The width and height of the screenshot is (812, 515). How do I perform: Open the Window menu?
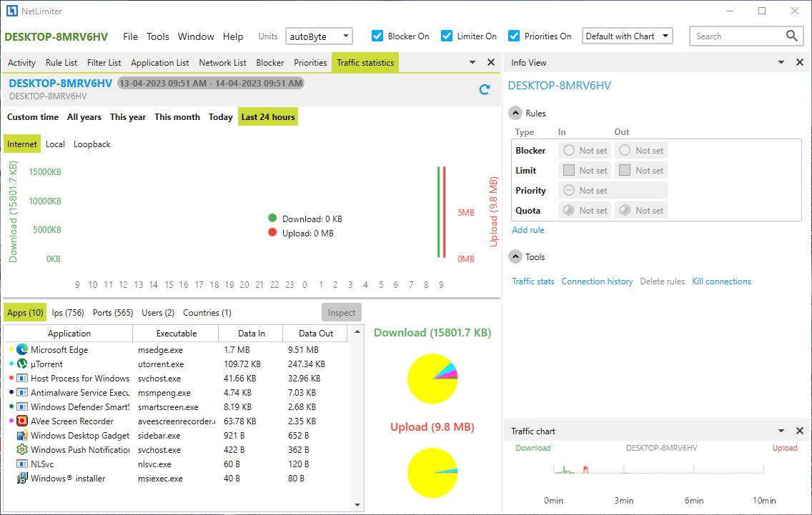click(196, 36)
